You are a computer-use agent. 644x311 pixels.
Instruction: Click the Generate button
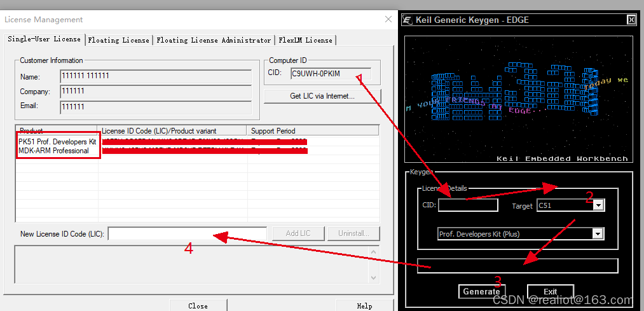click(x=482, y=291)
